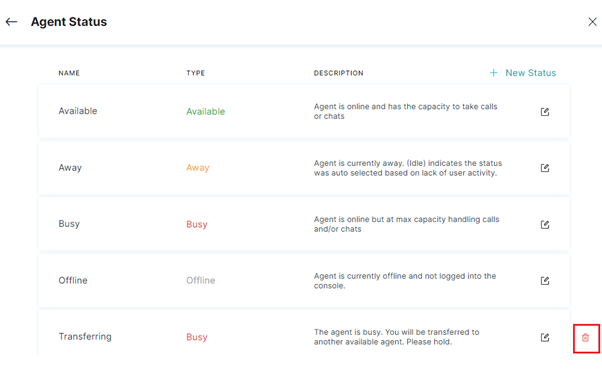This screenshot has width=602, height=374.
Task: Click the orange Away type label
Action: (x=198, y=168)
